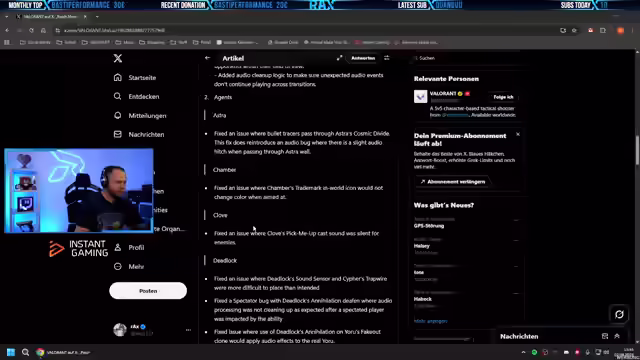Open the Grok floating button
640x360 pixels.
click(x=619, y=314)
